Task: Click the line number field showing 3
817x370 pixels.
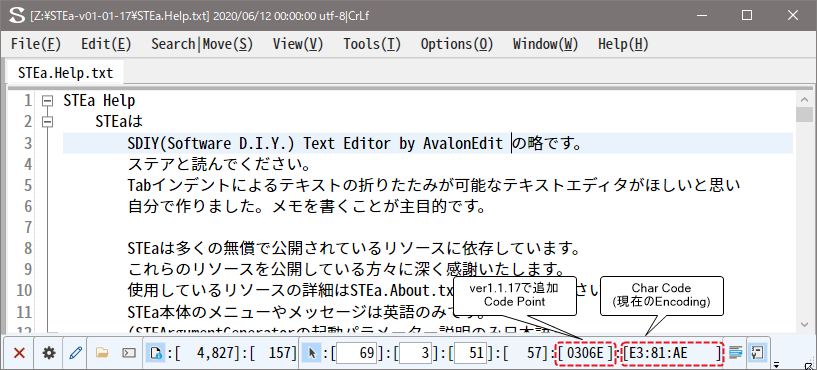Action: 416,353
